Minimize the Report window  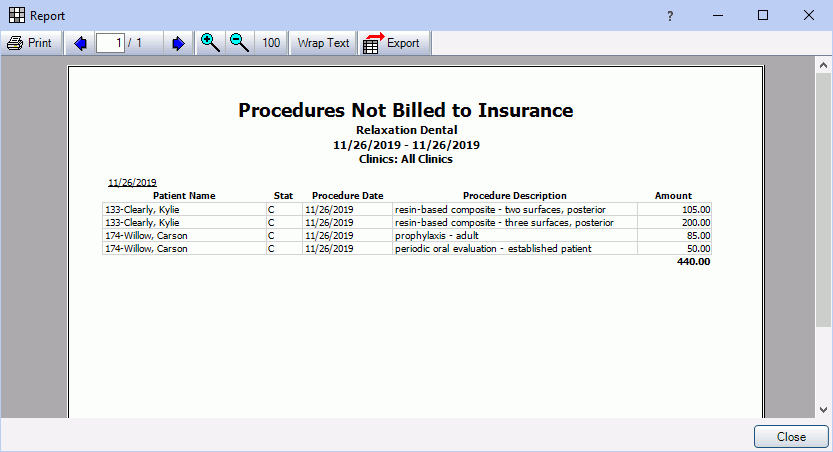pyautogui.click(x=718, y=15)
